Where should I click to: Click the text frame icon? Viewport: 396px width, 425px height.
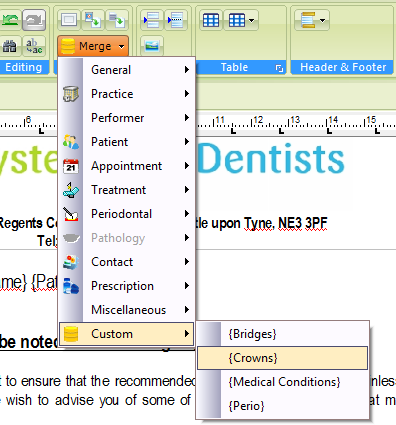click(69, 20)
